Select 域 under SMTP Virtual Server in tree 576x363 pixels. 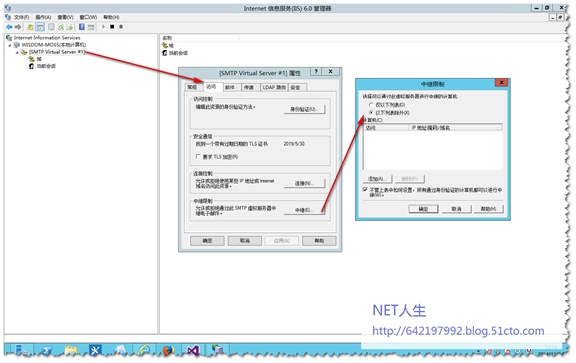[39, 59]
